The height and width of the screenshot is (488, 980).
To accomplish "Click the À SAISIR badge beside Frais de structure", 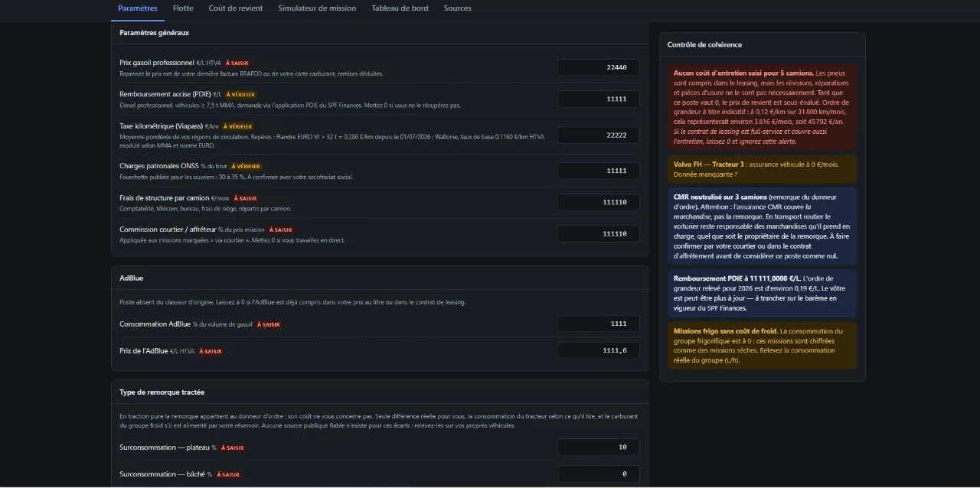I will [x=245, y=198].
